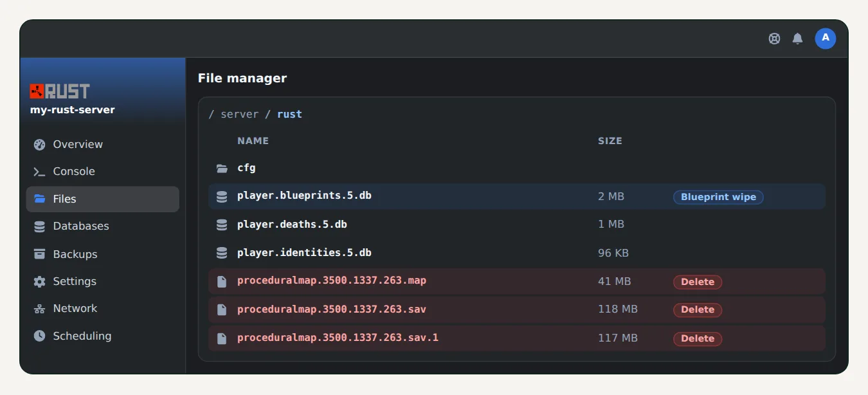Click the 118 MB size value
868x395 pixels.
pyautogui.click(x=618, y=309)
